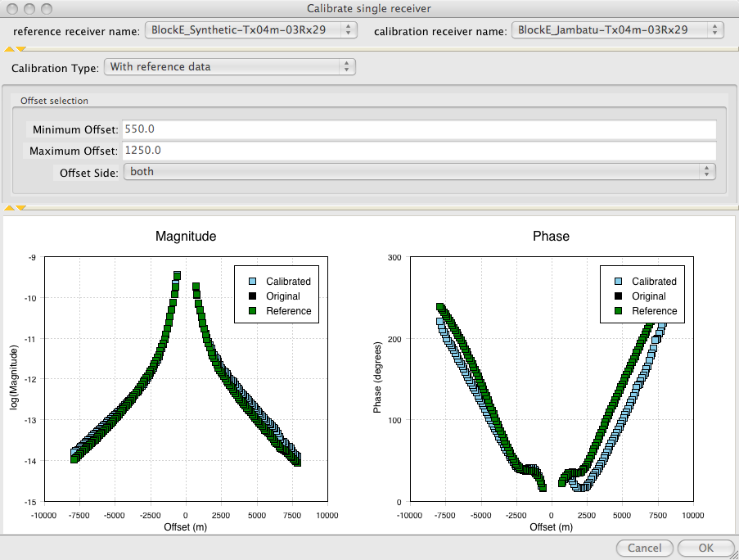Click the "reference receiver name:" label
This screenshot has width=739, height=560.
(76, 32)
